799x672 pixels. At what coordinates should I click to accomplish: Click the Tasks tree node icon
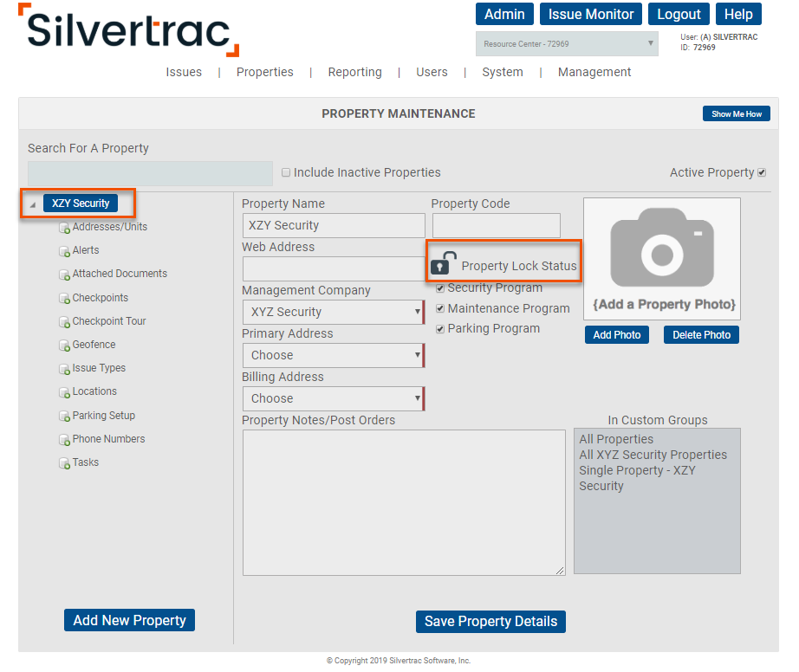64,462
